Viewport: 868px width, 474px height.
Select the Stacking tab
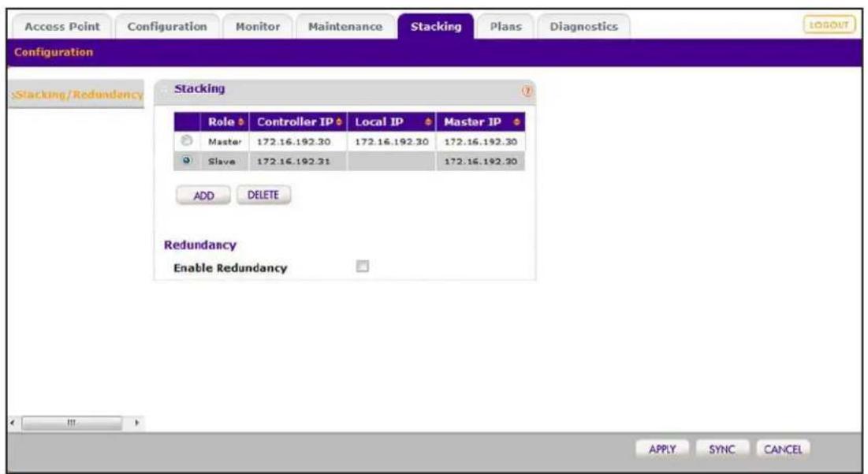coord(436,27)
